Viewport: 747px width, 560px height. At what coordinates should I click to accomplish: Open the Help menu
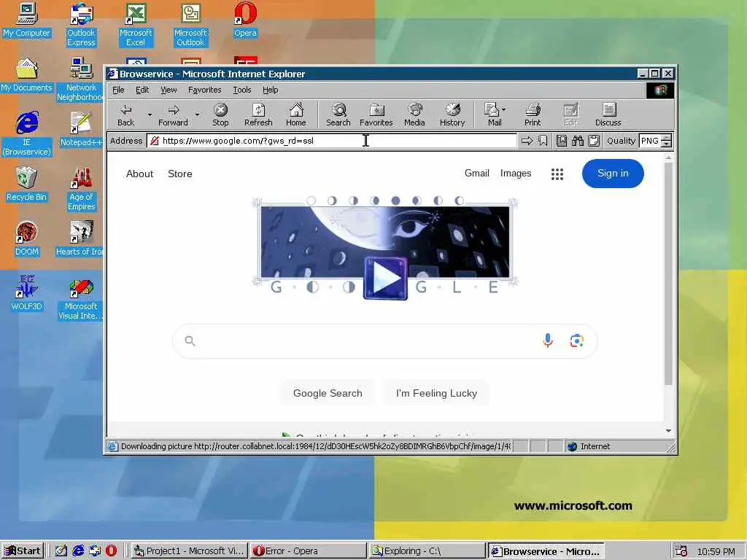pyautogui.click(x=270, y=90)
